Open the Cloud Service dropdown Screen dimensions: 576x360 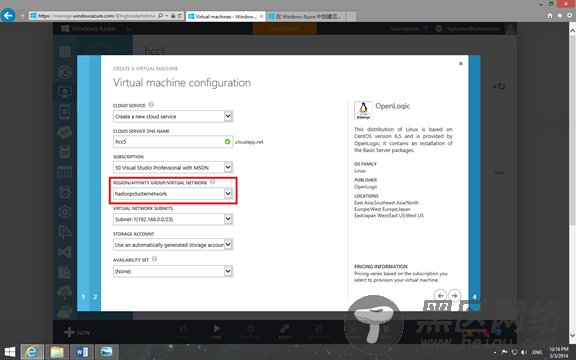(228, 116)
